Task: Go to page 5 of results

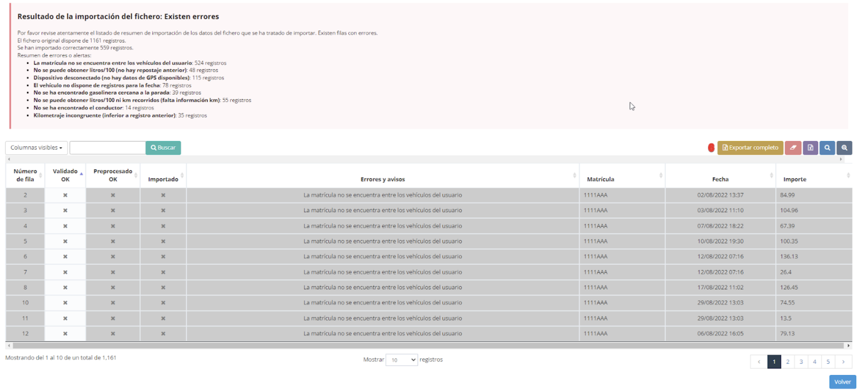Action: [828, 361]
